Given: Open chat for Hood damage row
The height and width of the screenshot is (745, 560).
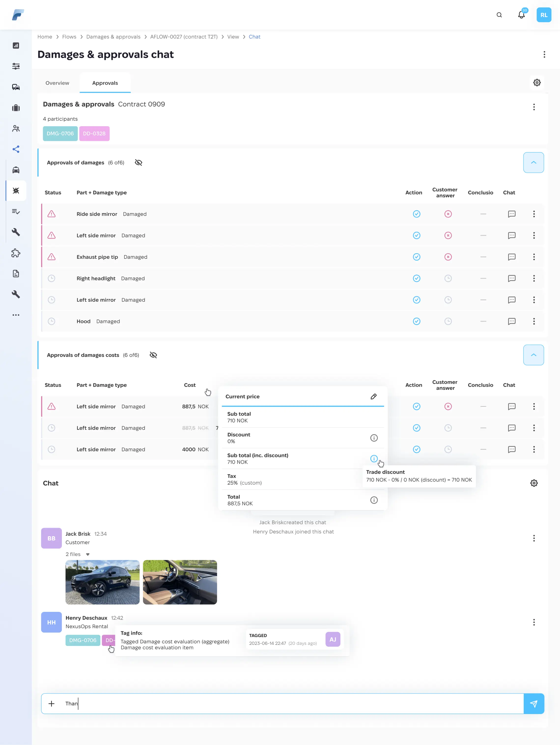Looking at the screenshot, I should [511, 321].
